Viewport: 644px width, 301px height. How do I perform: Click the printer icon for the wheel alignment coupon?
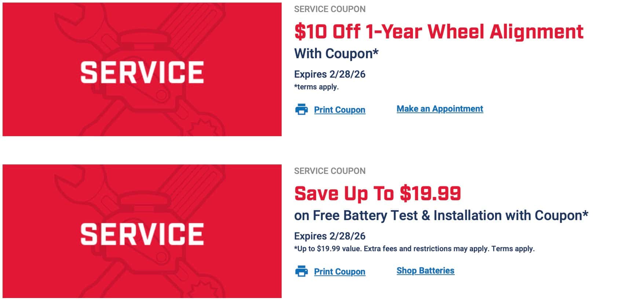(x=301, y=109)
